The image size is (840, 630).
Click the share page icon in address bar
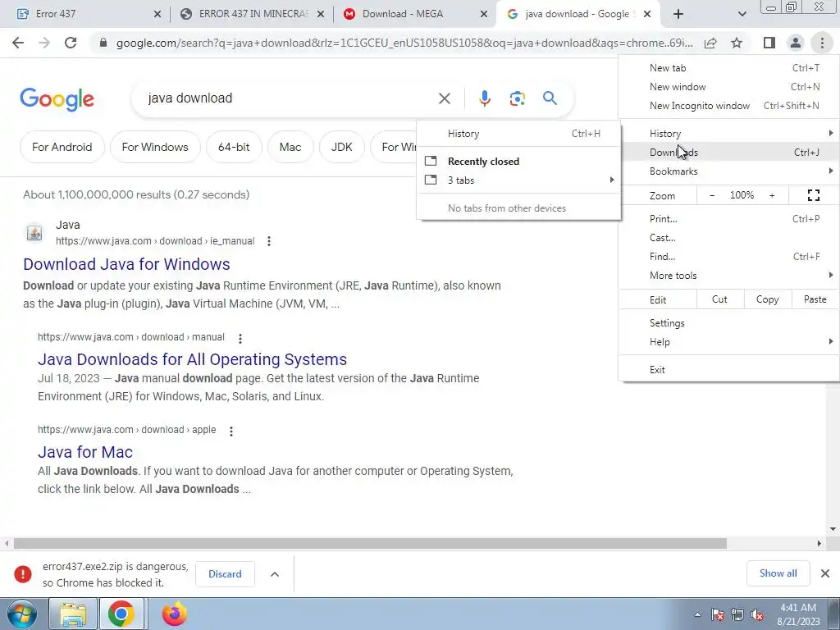[710, 43]
